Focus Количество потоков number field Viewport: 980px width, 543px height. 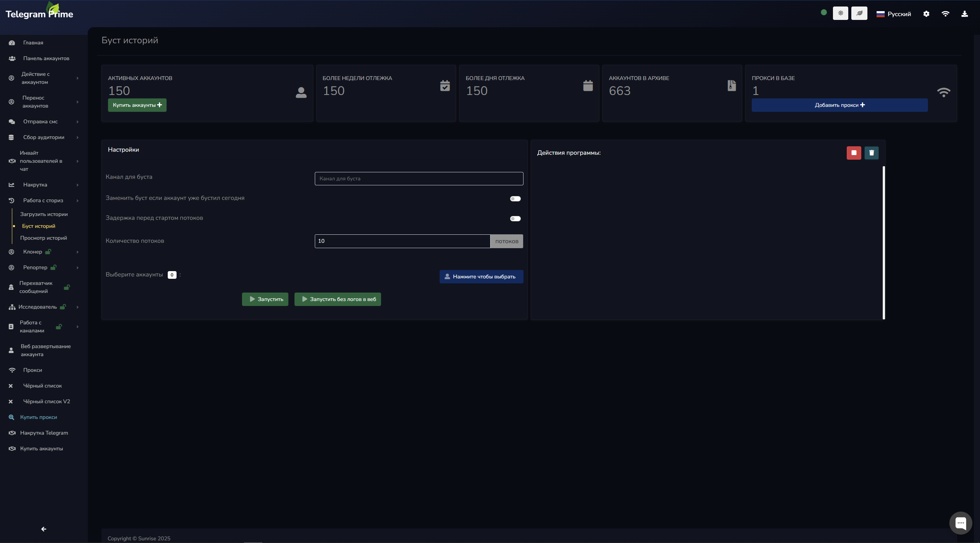point(402,241)
